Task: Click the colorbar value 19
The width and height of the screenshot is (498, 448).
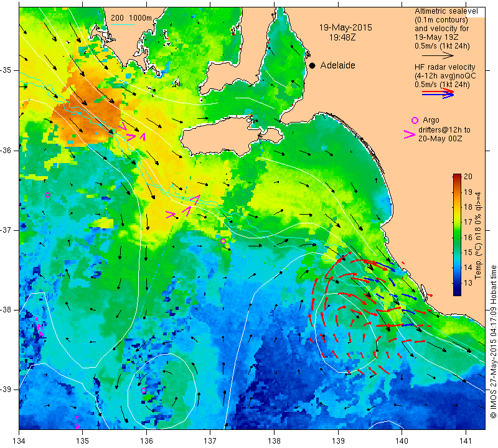Action: click(468, 192)
